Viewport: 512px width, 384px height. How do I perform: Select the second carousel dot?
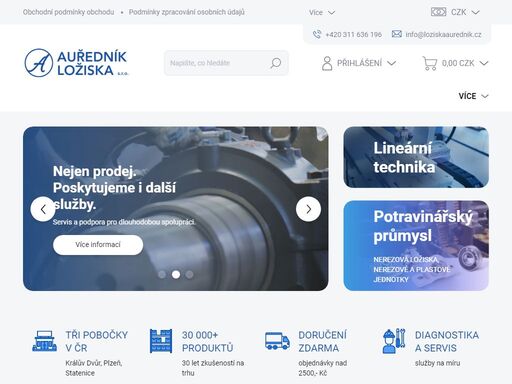pyautogui.click(x=176, y=274)
